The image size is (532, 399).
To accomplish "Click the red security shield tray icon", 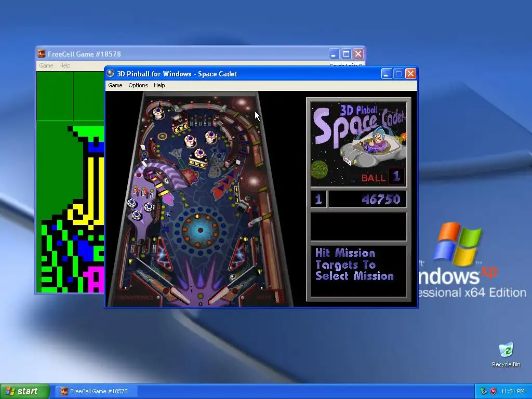I will click(x=494, y=391).
